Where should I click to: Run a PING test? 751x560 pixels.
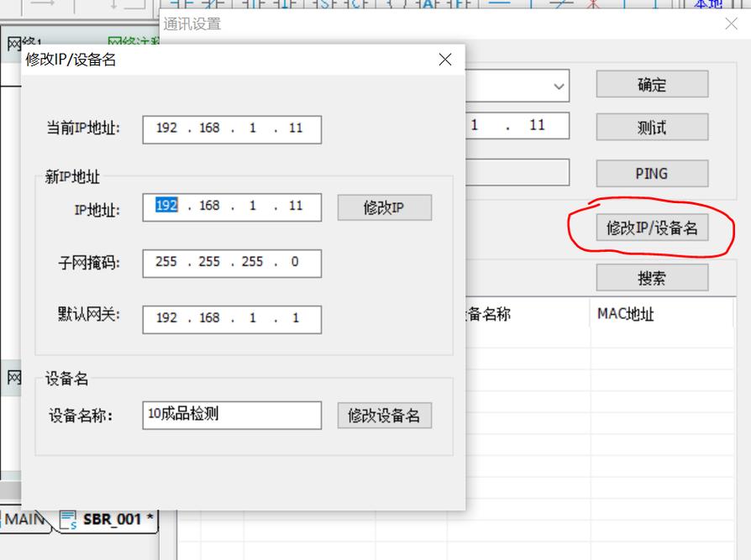tap(652, 174)
